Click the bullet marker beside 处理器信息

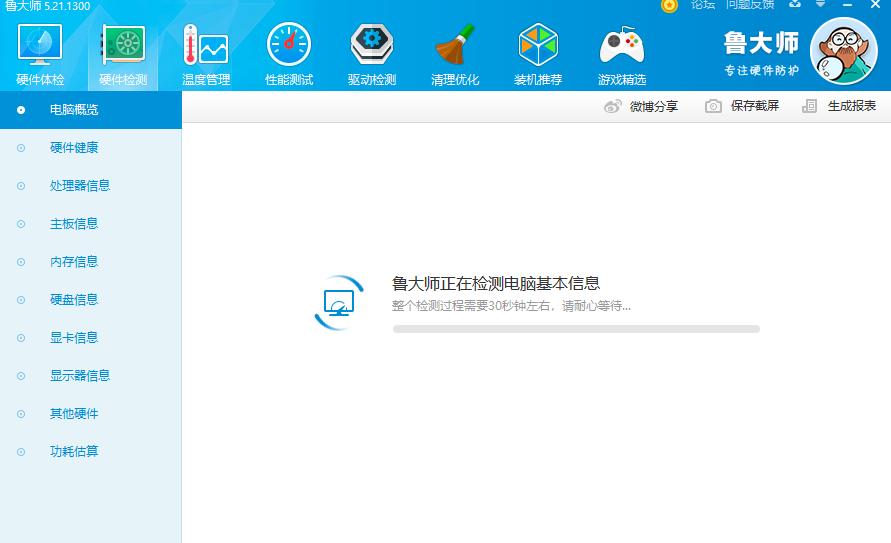[x=21, y=186]
